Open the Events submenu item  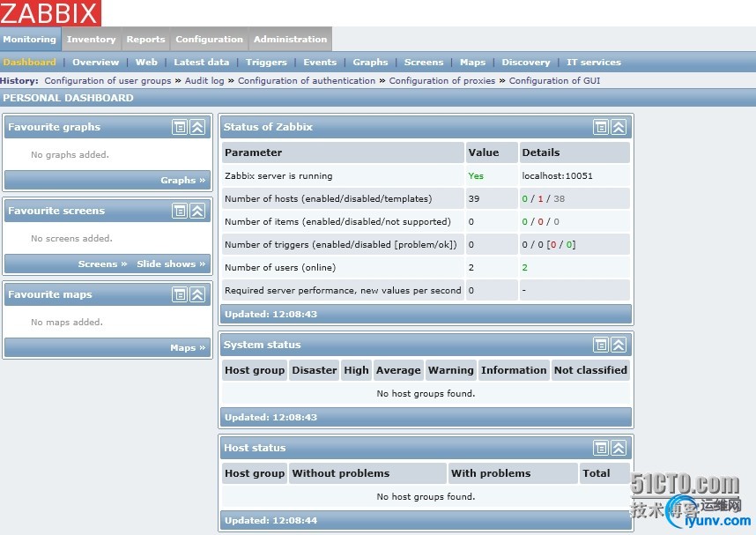coord(320,63)
